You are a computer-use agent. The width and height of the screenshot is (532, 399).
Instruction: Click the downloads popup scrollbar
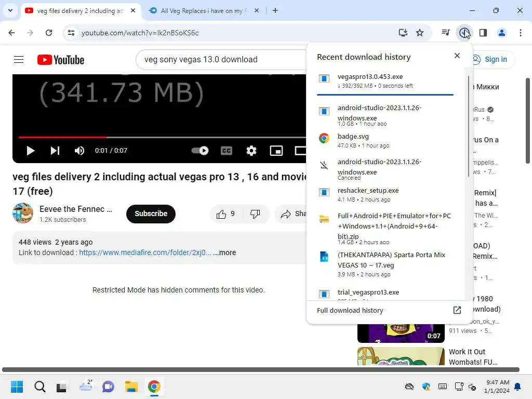469,126
